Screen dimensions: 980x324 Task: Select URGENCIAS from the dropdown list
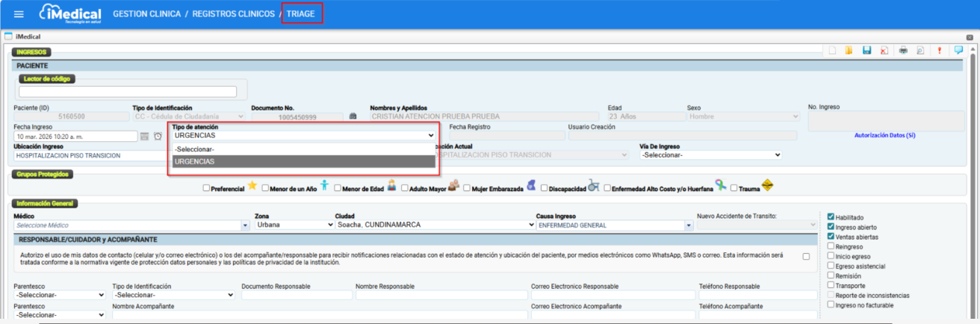click(303, 161)
